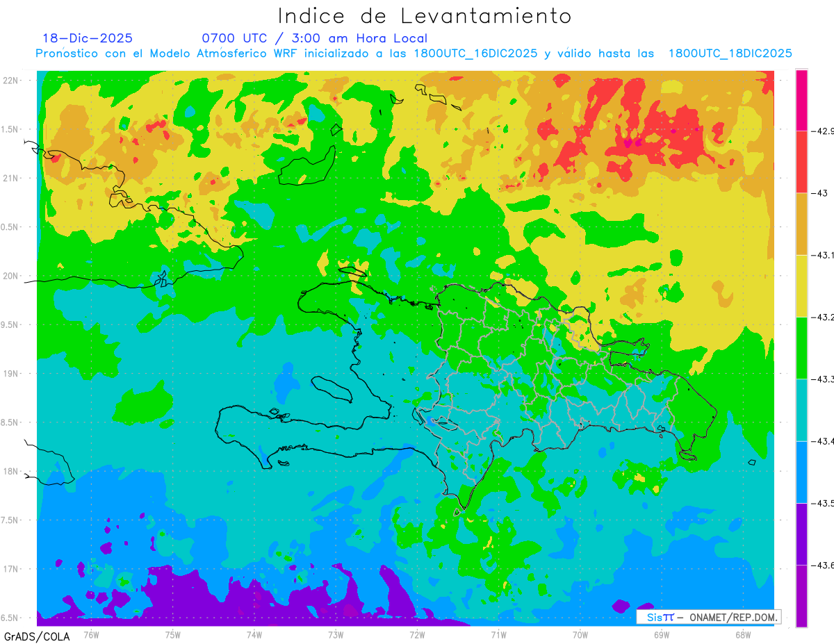Screen dimensions: 834x644
Task: Click the 18N latitude label
Action: point(10,471)
